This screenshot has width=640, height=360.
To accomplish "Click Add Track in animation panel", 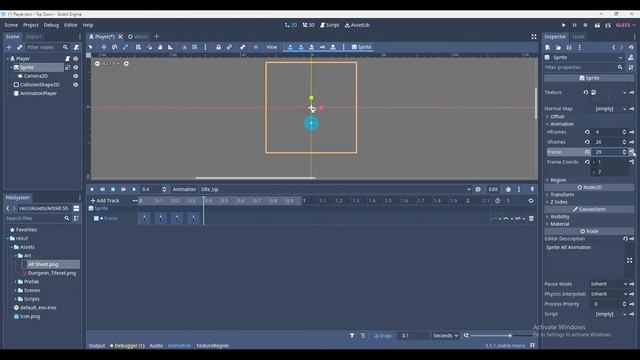I will coord(105,201).
